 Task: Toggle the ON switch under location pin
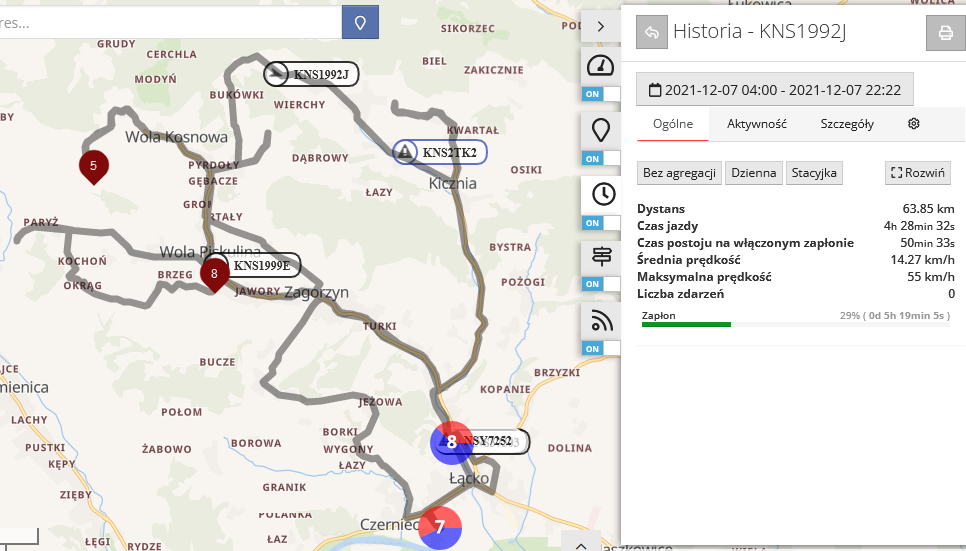pos(600,158)
